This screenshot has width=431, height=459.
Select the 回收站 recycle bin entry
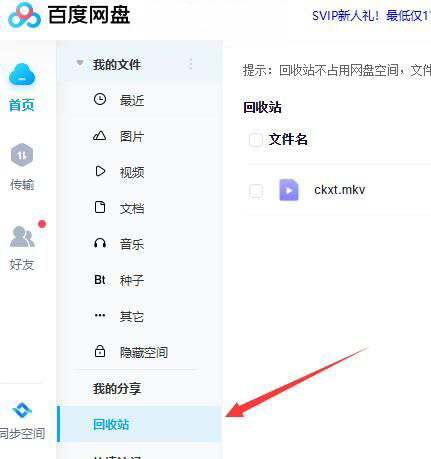pos(140,424)
